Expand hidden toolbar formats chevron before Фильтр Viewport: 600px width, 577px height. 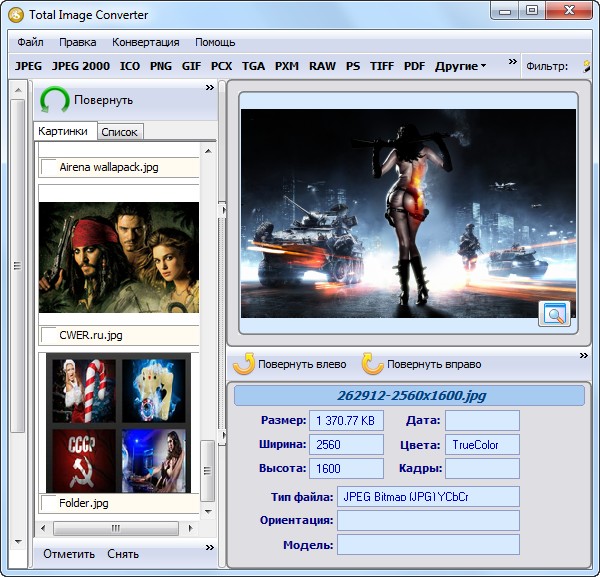[x=513, y=62]
